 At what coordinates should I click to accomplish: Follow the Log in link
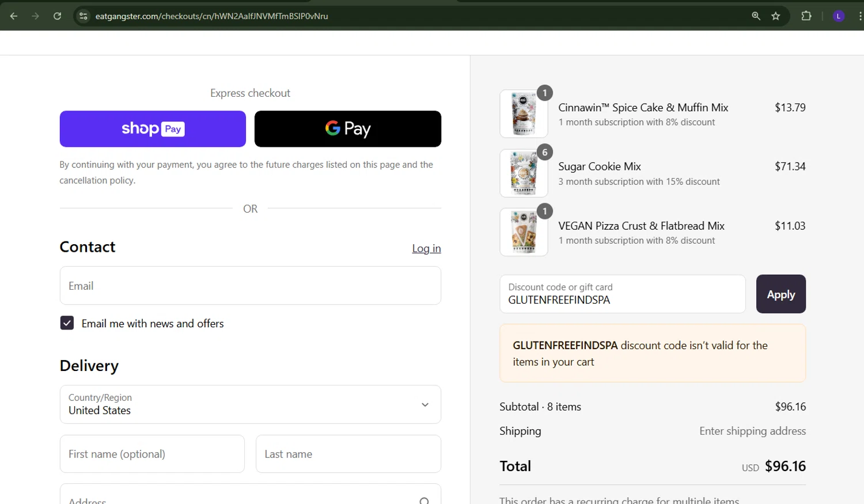coord(426,248)
